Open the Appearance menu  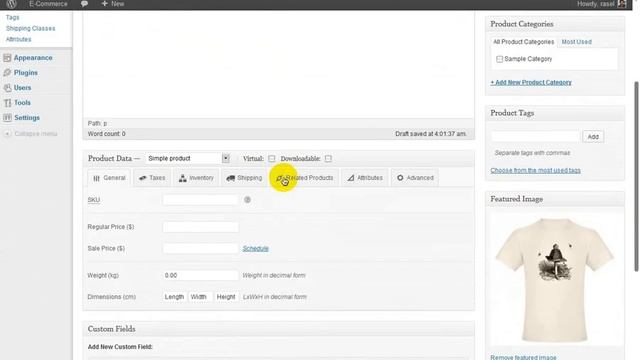coord(33,58)
